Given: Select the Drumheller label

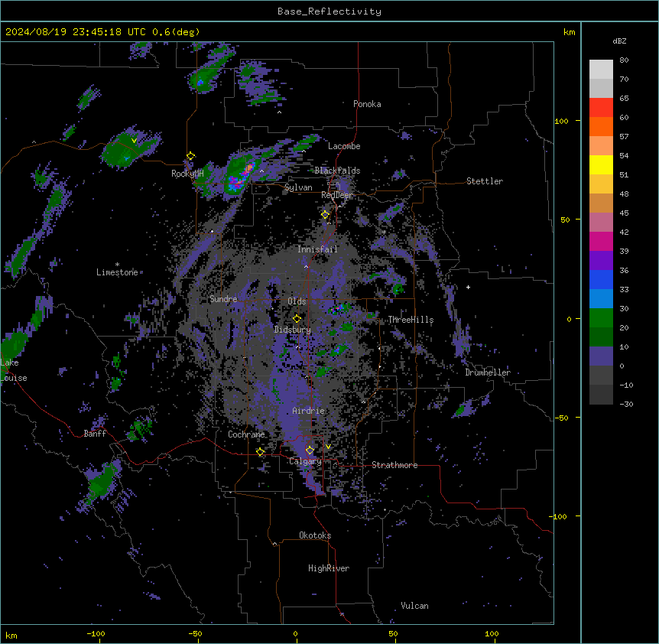Looking at the screenshot, I should (x=488, y=372).
